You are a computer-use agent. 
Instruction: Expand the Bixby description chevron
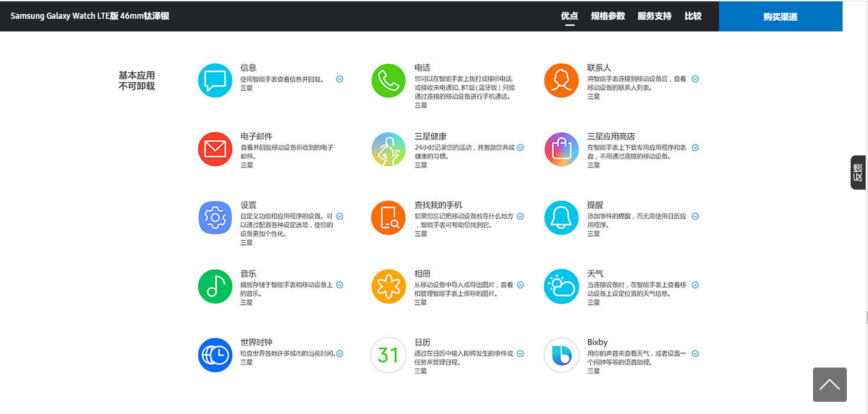[x=696, y=353]
